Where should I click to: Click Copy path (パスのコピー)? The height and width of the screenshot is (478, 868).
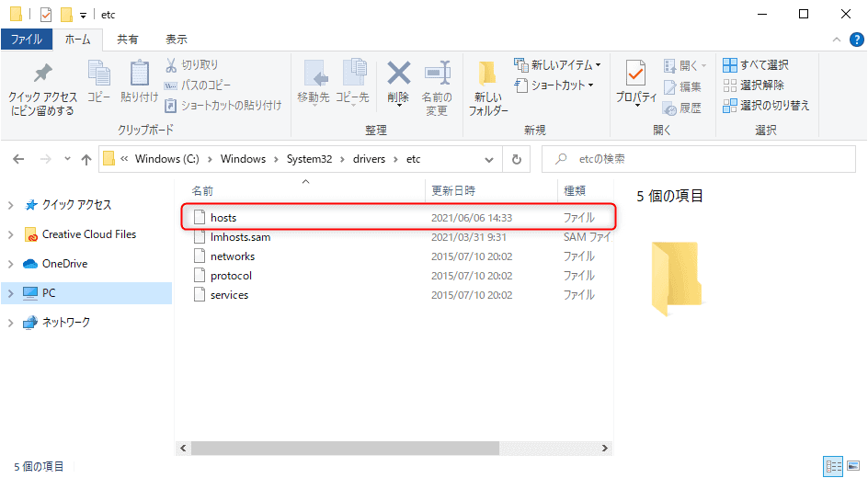click(197, 85)
